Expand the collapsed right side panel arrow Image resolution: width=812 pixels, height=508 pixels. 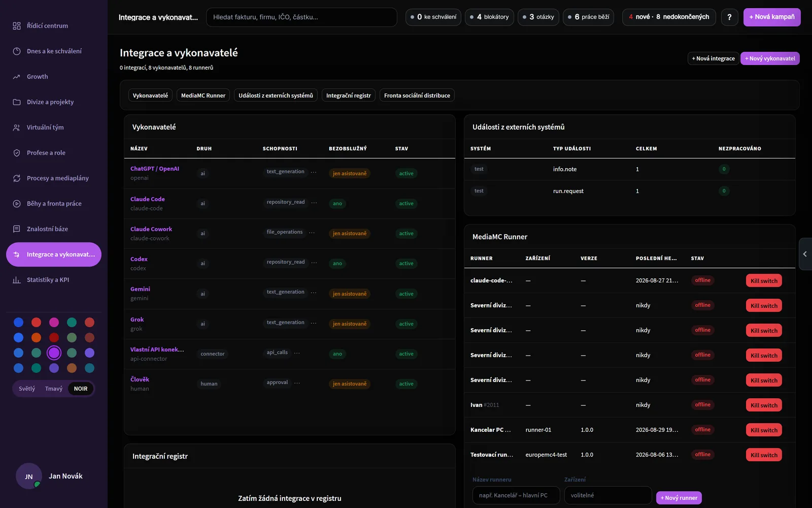click(805, 254)
